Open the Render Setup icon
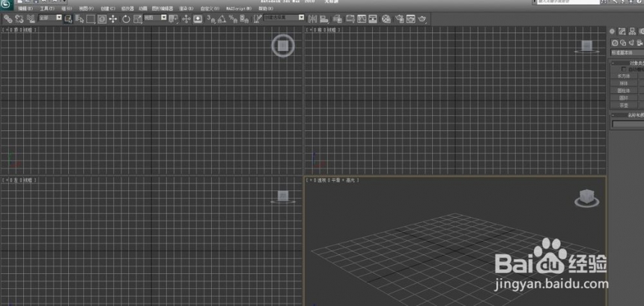Screen dimensions: 644x306 tap(399, 19)
